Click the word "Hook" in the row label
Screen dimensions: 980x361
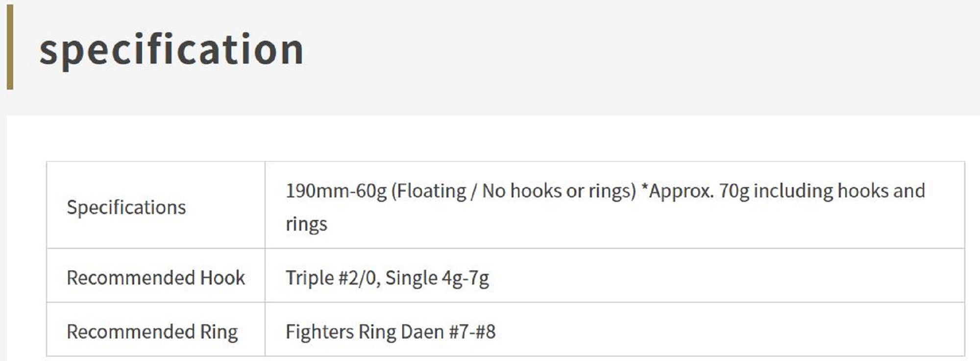point(222,278)
